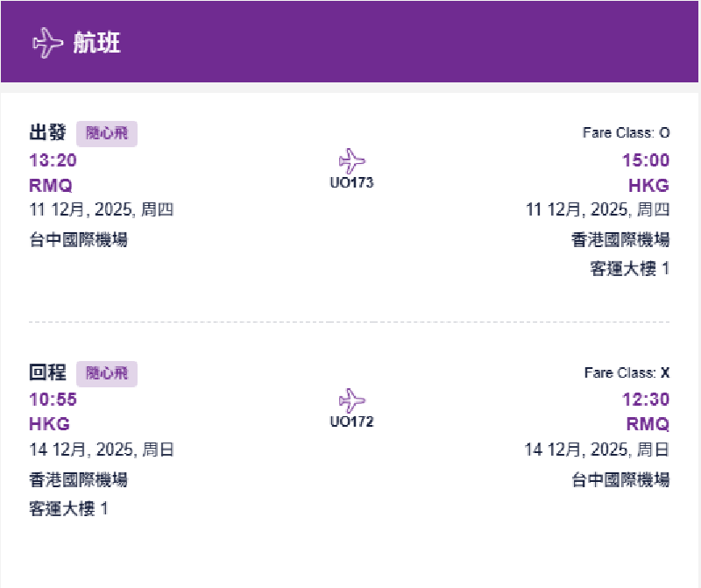701x588 pixels.
Task: Click the 出發 section heading
Action: coord(48,133)
